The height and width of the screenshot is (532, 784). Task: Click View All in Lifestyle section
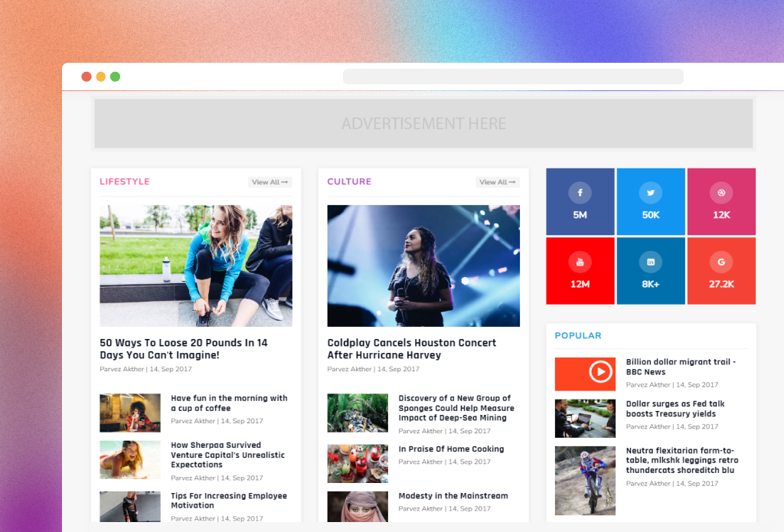pos(269,182)
